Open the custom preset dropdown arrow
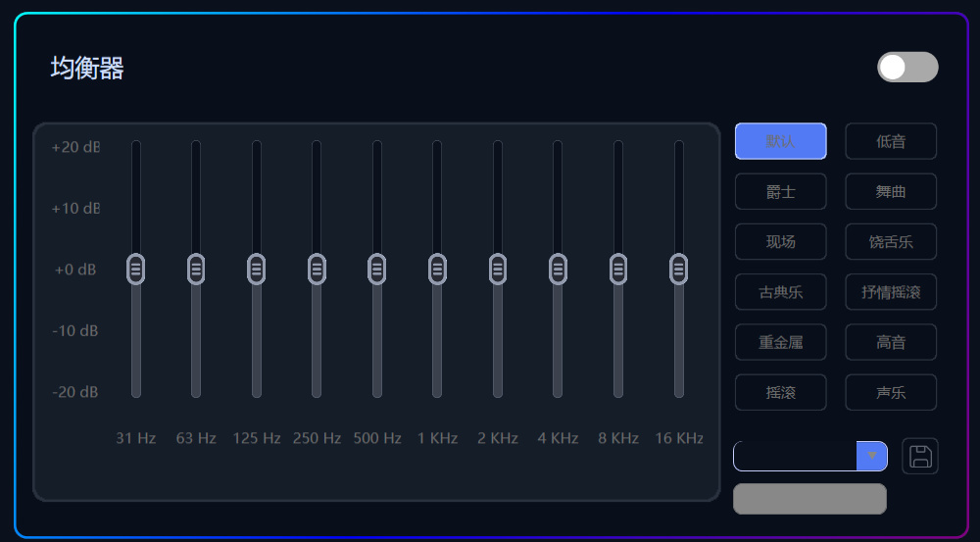The width and height of the screenshot is (980, 542). click(x=872, y=457)
